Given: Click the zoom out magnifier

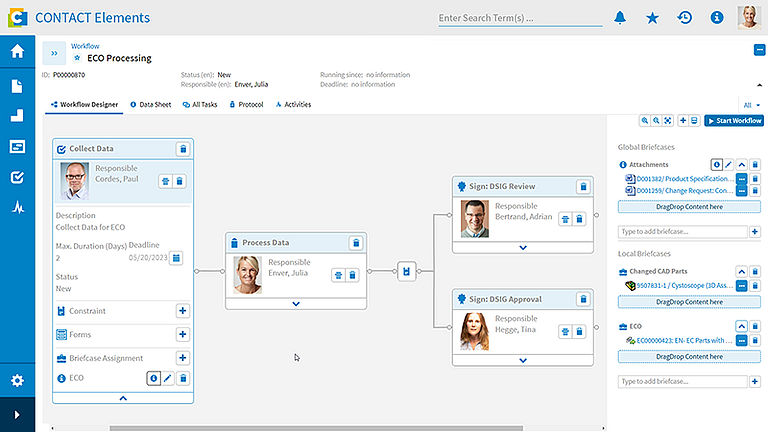Looking at the screenshot, I should coord(656,120).
